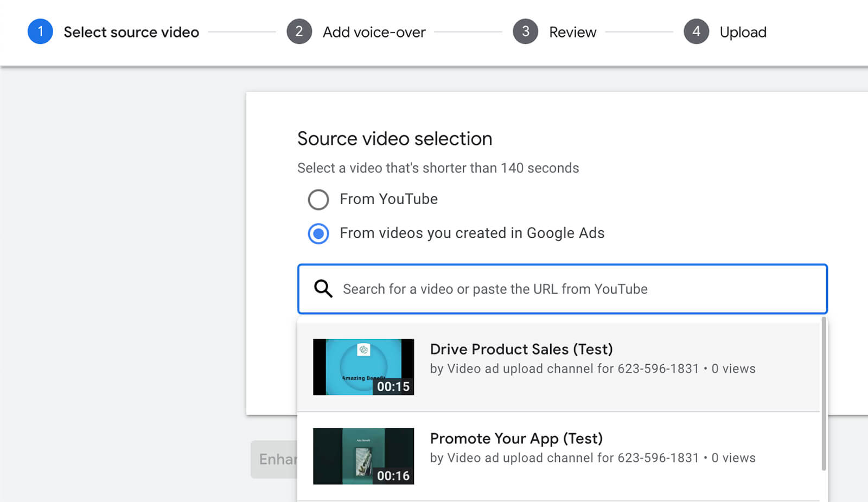Screen dimensions: 868x502
Task: Select From videos you created in Google Ads
Action: tap(318, 234)
